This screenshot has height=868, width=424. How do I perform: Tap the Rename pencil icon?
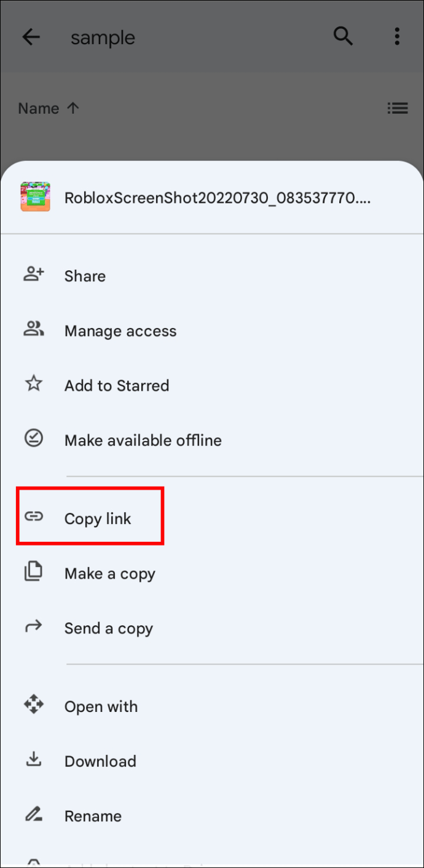pos(33,815)
